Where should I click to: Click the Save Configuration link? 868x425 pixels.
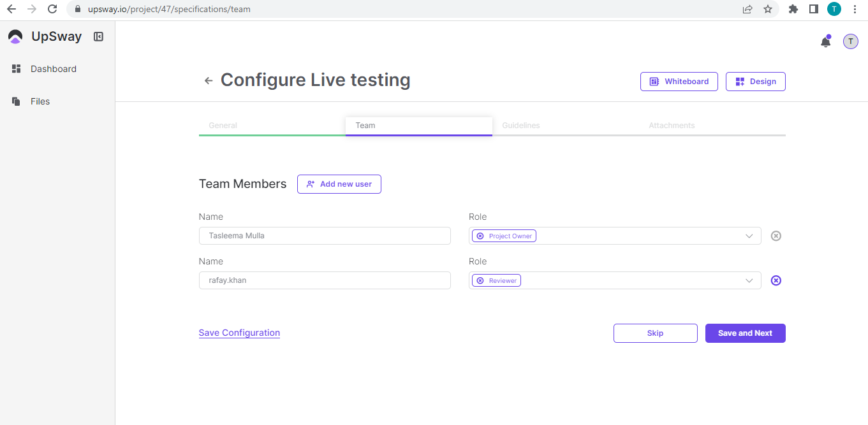coord(239,333)
